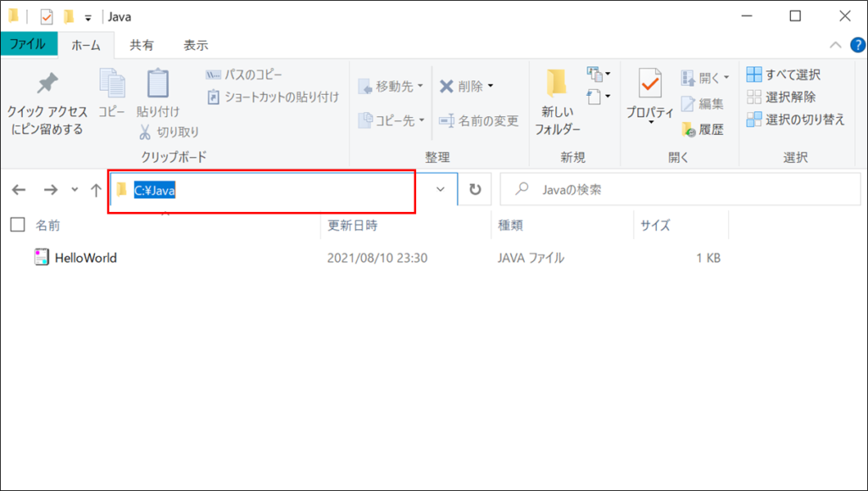Collapse the ribbon with chevron

coord(835,46)
